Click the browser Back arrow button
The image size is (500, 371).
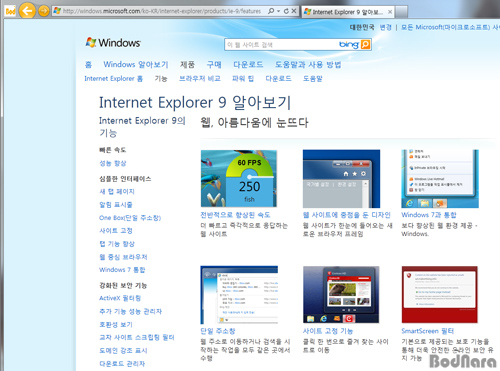(x=27, y=11)
